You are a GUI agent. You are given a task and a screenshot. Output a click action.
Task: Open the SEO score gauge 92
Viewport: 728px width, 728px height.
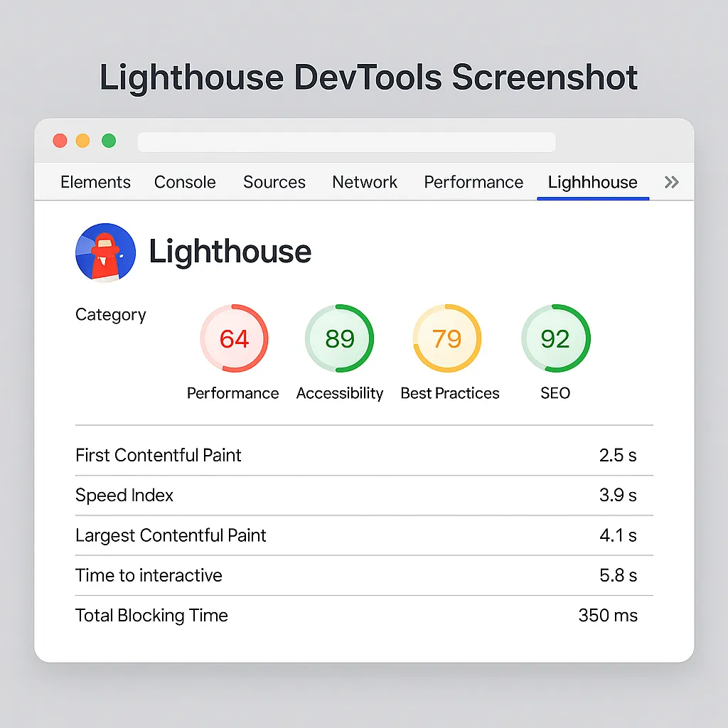(555, 338)
